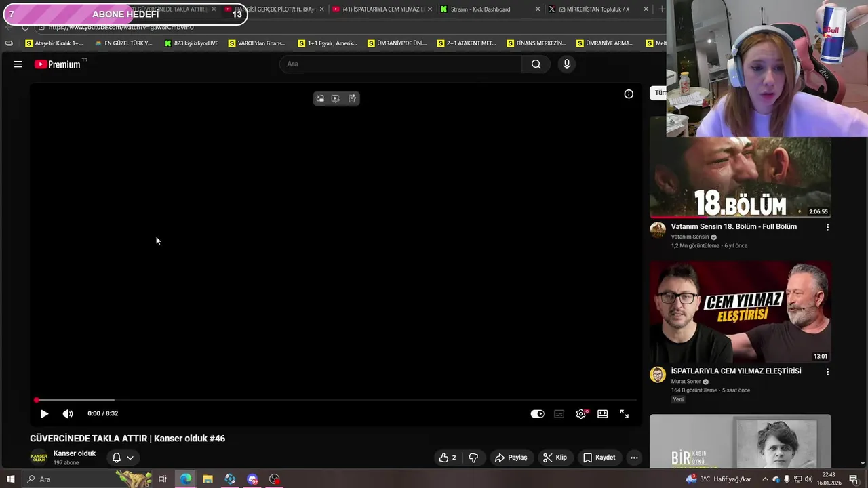Open taskbar volume control
The image size is (868, 488).
(x=808, y=479)
